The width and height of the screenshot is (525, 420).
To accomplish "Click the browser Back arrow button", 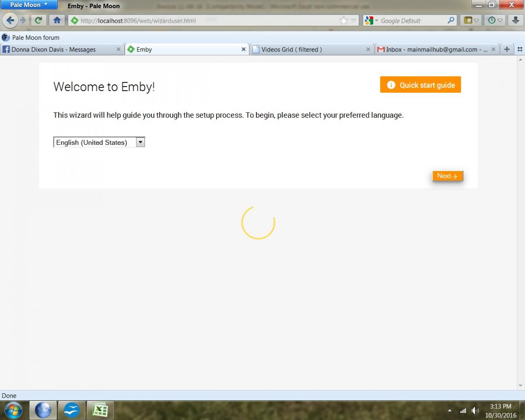I will [x=10, y=20].
